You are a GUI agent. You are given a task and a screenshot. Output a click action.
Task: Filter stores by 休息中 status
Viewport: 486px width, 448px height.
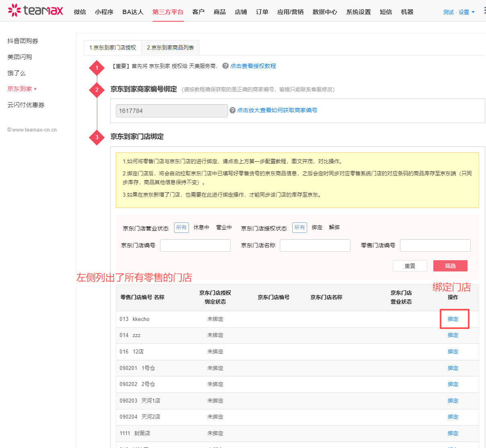click(x=201, y=228)
